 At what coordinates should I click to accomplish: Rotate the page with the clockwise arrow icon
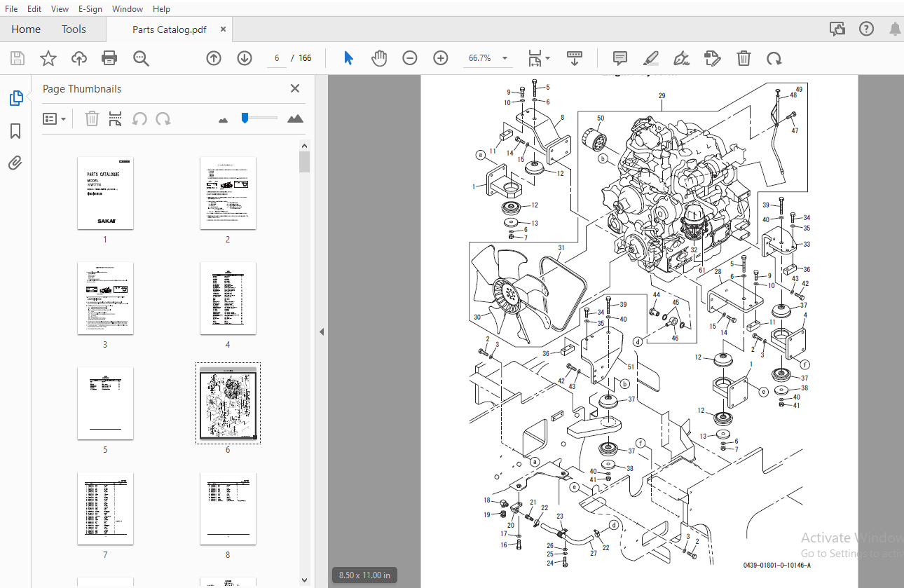pyautogui.click(x=774, y=58)
